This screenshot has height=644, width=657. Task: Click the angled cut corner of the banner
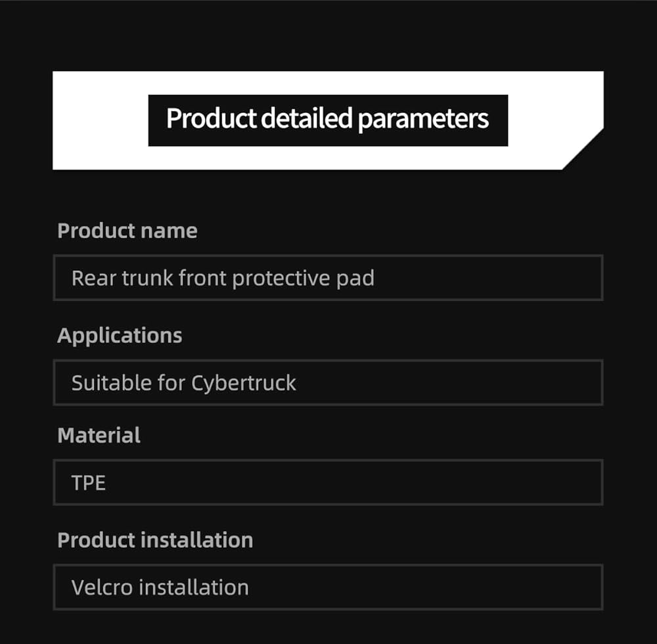click(x=583, y=149)
